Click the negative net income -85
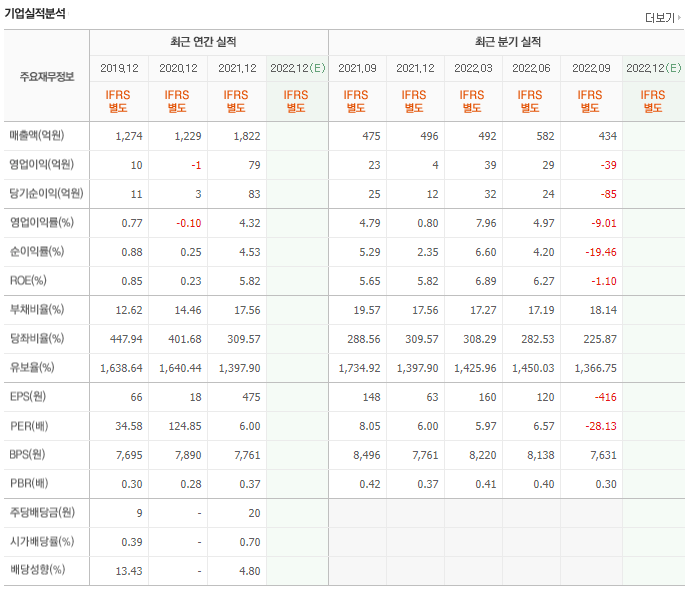The image size is (692, 589). pos(609,195)
